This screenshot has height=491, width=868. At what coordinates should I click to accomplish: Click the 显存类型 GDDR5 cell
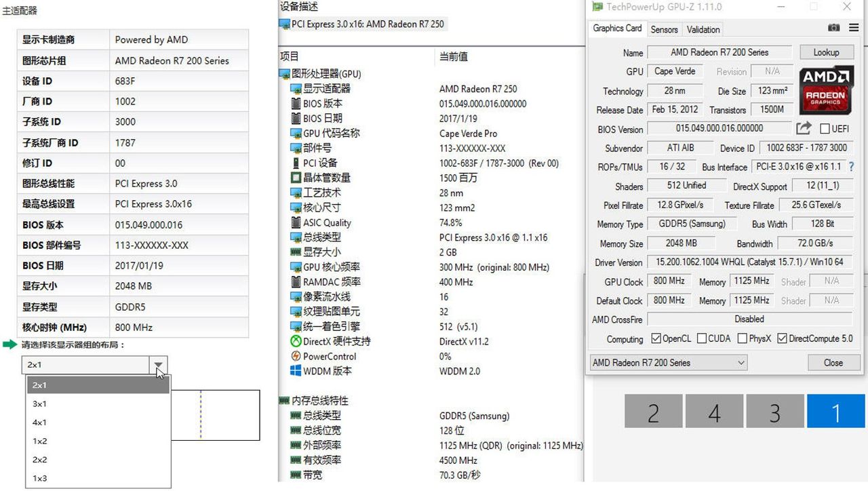[179, 307]
